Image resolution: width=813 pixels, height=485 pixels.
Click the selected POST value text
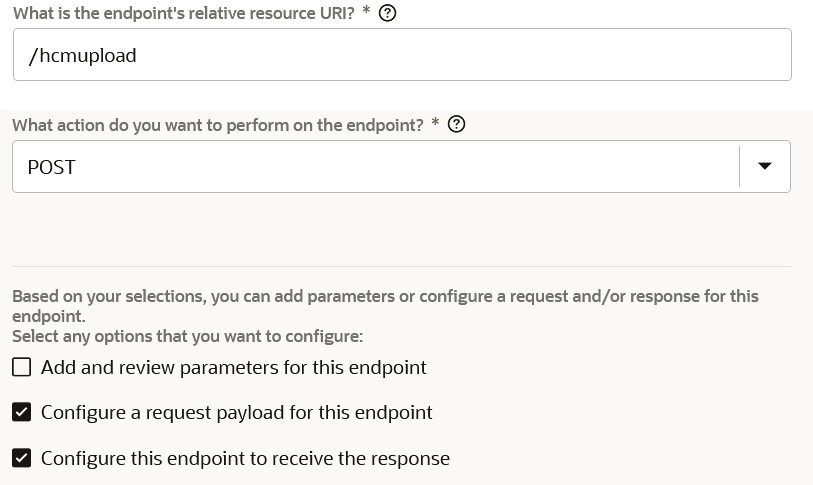coord(52,167)
